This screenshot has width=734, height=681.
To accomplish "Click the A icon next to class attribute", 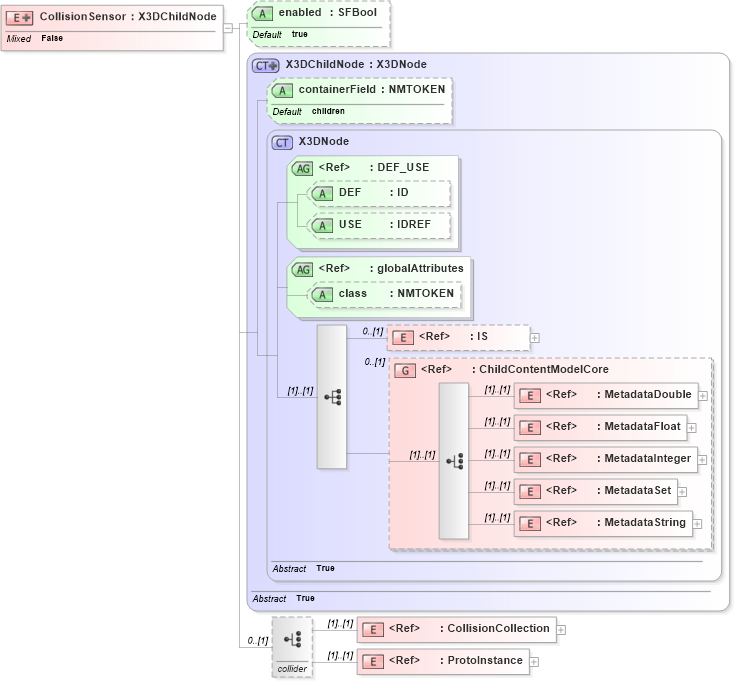I will [322, 295].
